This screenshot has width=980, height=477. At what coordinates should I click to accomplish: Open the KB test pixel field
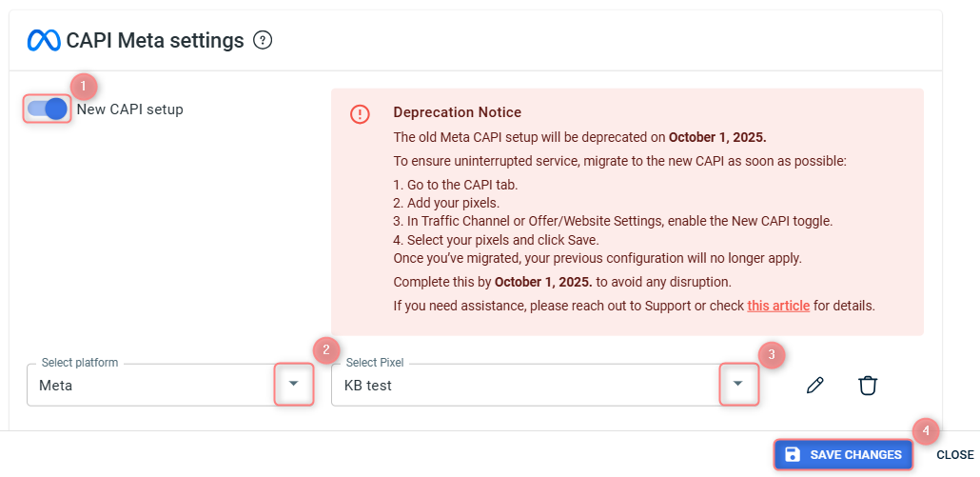tap(545, 385)
